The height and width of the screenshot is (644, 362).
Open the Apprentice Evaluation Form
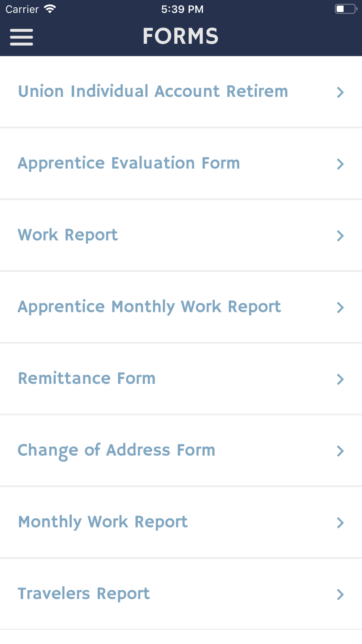pyautogui.click(x=181, y=163)
